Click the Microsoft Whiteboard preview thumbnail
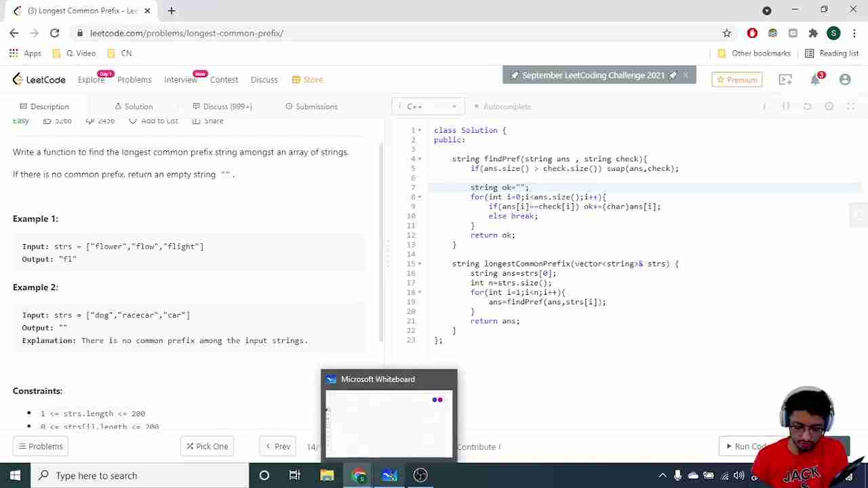The image size is (868, 488). (389, 424)
